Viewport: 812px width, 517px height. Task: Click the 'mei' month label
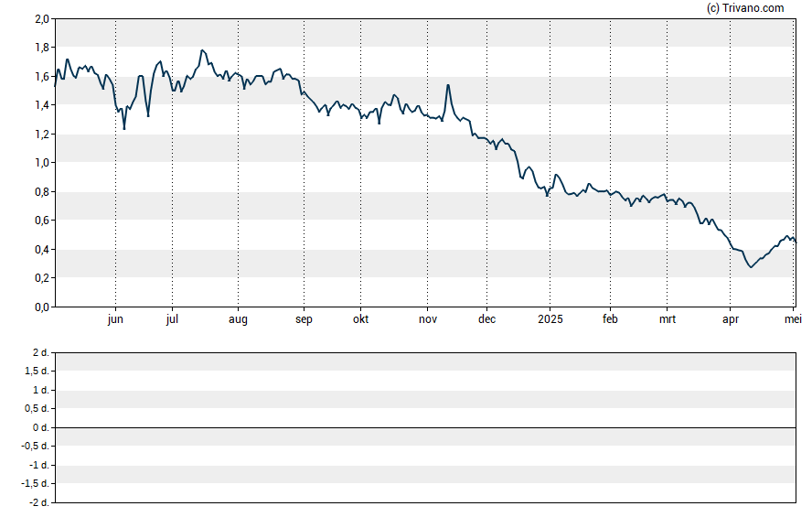pyautogui.click(x=794, y=319)
